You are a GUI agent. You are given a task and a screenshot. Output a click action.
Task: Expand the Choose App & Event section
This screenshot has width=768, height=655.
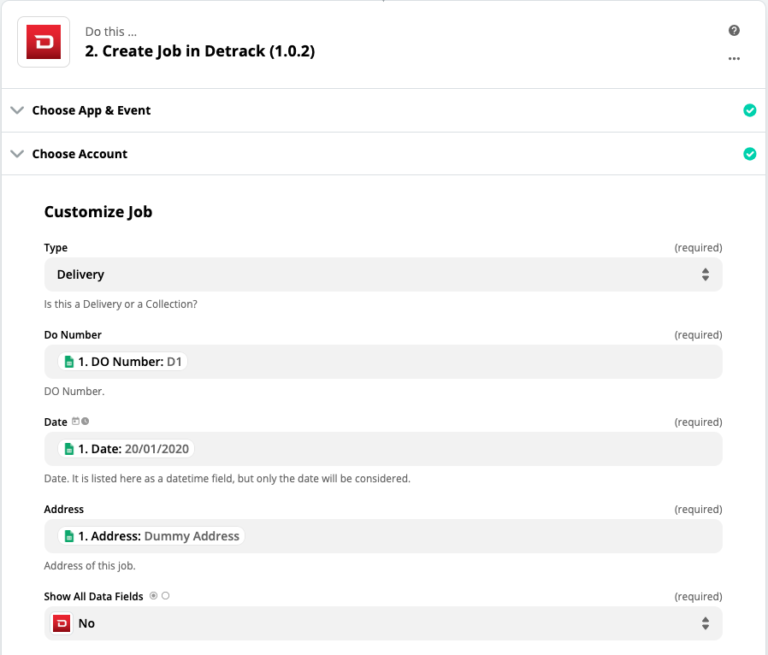tap(384, 110)
